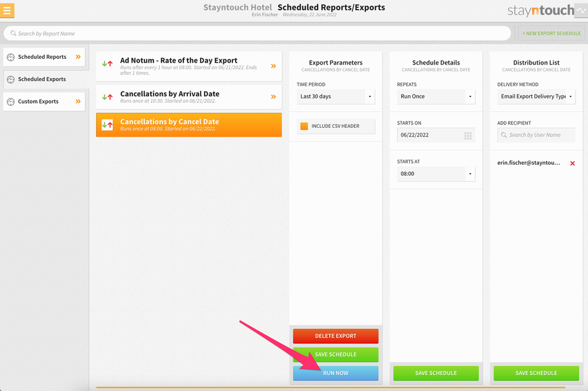Expand Cancellations by Arrival Date chevron
588x391 pixels.
(274, 97)
